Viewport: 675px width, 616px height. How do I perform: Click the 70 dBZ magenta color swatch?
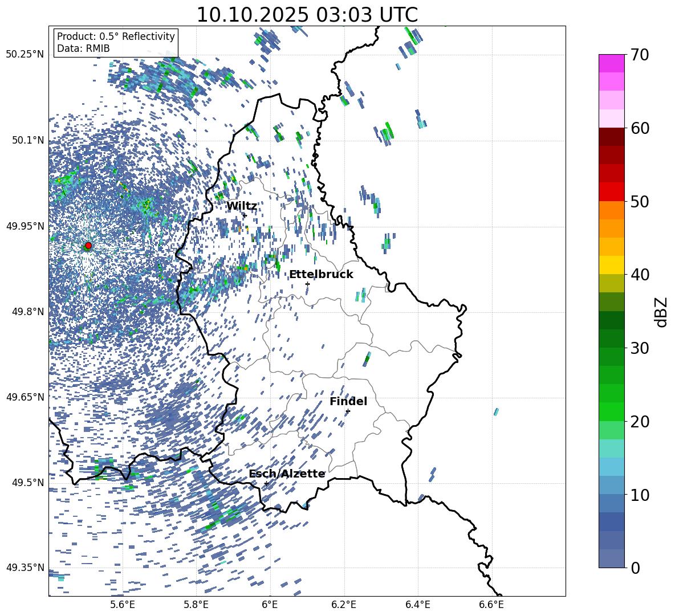coord(611,63)
